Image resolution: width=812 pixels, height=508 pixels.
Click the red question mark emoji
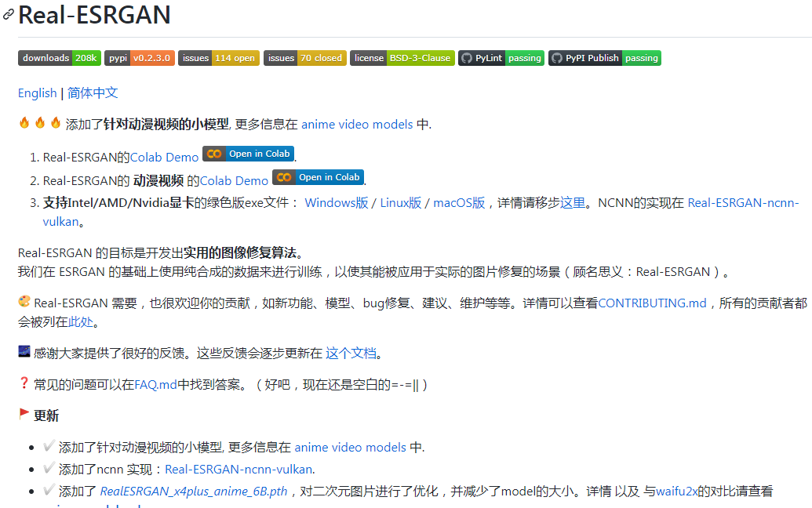(x=24, y=383)
